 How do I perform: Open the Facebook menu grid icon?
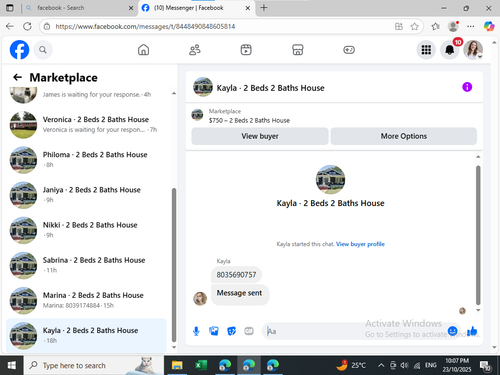coord(426,50)
